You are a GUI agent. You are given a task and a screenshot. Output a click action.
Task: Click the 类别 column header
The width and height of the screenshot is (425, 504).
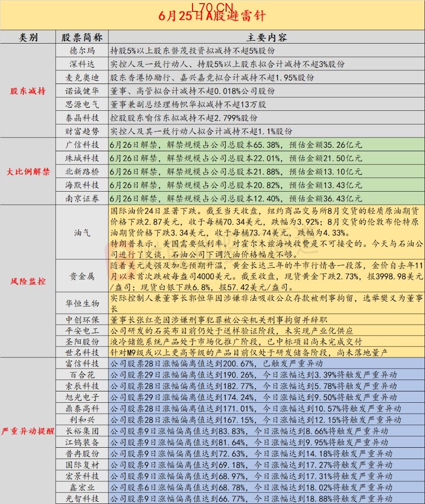(x=28, y=37)
